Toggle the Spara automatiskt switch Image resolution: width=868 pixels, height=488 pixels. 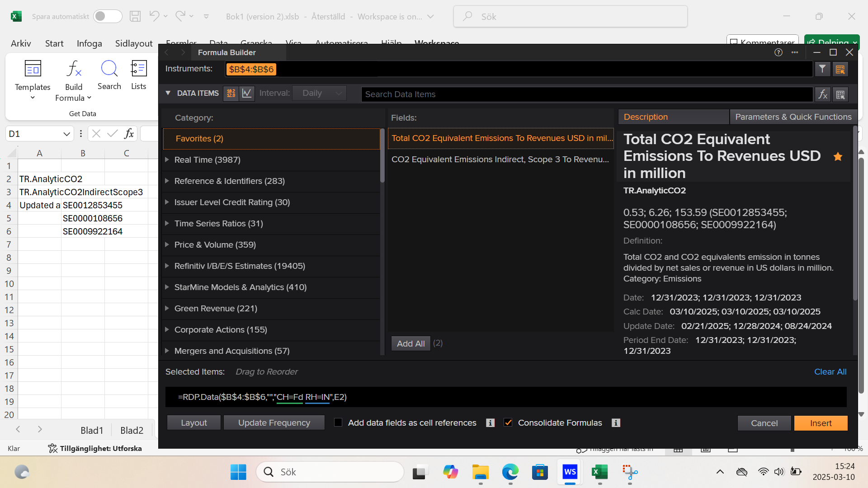tap(108, 16)
